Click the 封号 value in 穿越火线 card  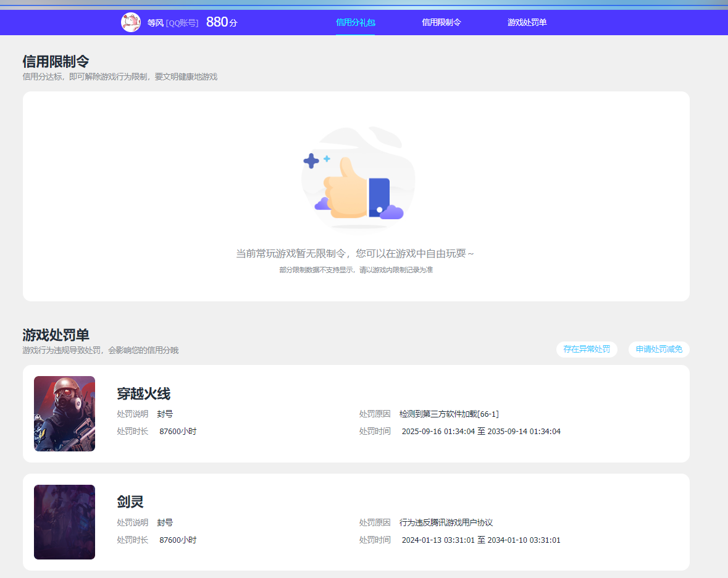tap(165, 414)
